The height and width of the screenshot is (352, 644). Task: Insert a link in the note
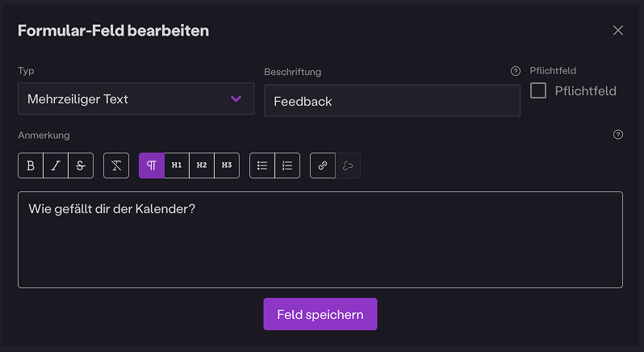click(x=323, y=166)
